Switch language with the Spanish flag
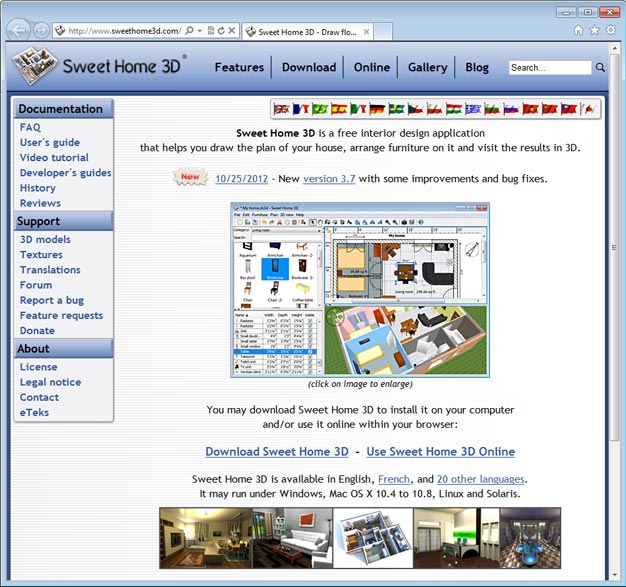Screen dimensions: 626x587 339,109
